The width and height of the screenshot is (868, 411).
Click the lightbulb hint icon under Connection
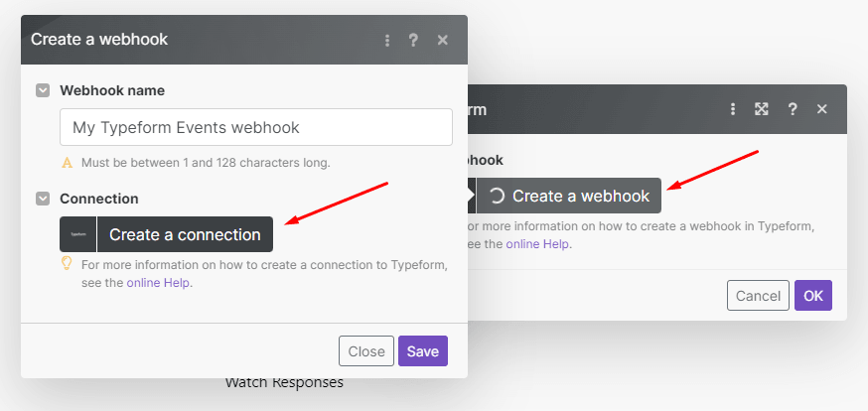67,263
